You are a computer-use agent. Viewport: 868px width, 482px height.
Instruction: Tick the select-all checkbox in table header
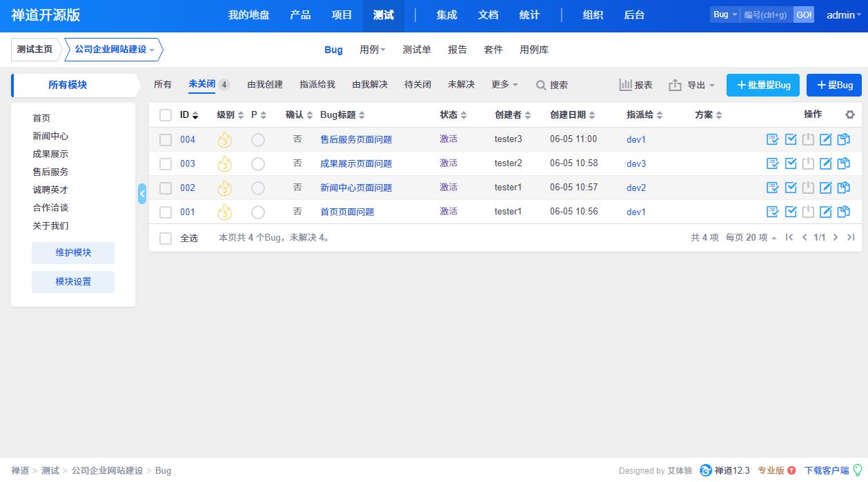[166, 115]
